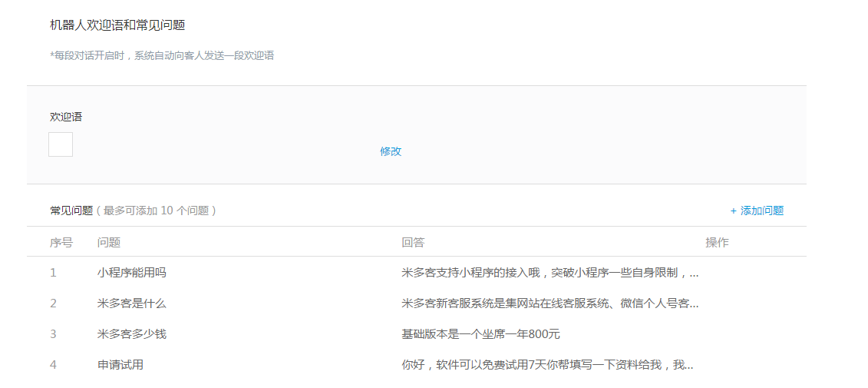Screen dimensions: 868x388
Task: Click the + 添加问题 link
Action: click(x=757, y=211)
